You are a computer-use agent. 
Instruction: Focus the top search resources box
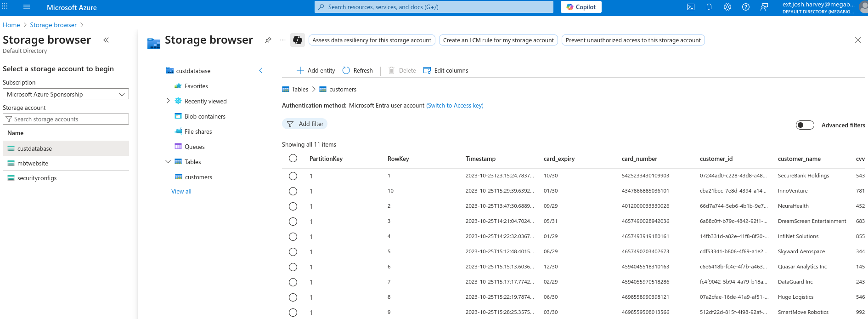[434, 7]
